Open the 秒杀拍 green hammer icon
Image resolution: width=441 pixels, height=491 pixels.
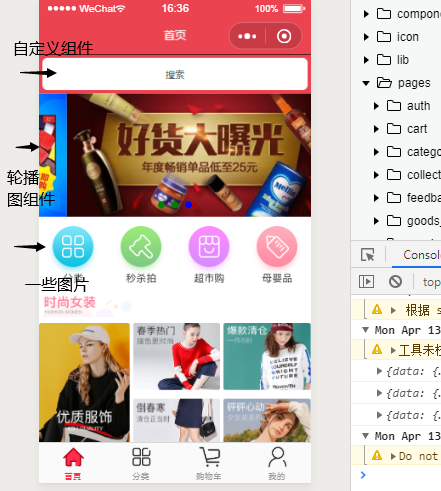click(141, 247)
